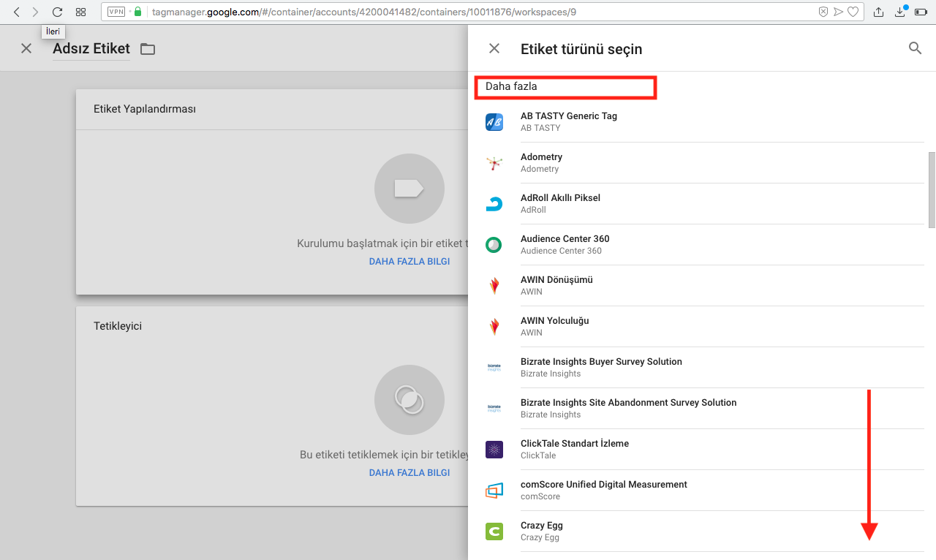936x560 pixels.
Task: Click the Crazy Egg logo icon
Action: click(x=494, y=531)
